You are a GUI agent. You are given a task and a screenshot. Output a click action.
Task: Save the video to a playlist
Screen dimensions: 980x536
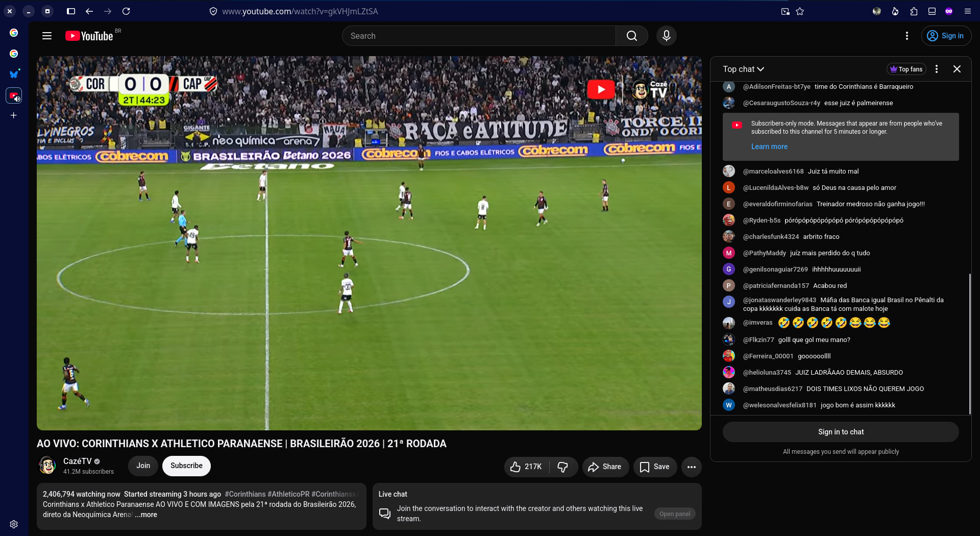coord(655,467)
